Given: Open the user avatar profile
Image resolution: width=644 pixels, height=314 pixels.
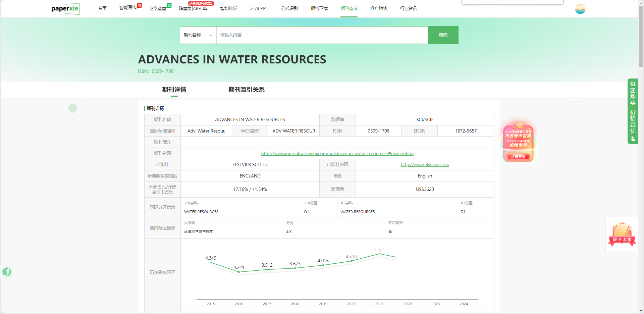Looking at the screenshot, I should tap(580, 9).
